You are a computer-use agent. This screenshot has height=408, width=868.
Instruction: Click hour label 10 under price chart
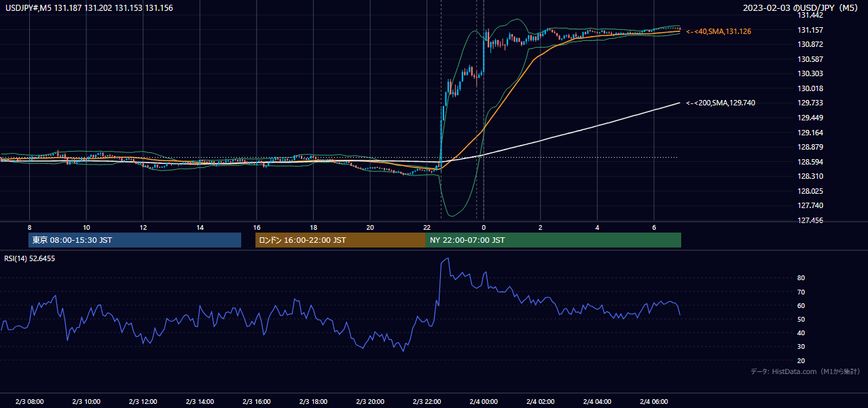(86, 227)
